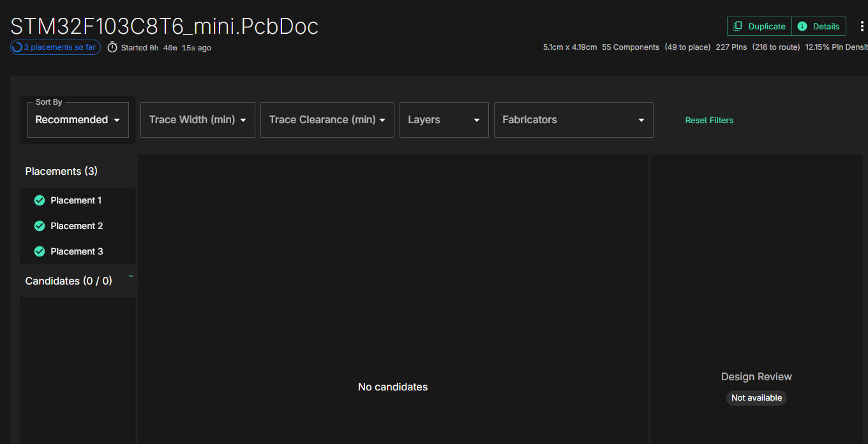The width and height of the screenshot is (868, 444).
Task: Click the '(49 to place)' stat
Action: click(687, 47)
